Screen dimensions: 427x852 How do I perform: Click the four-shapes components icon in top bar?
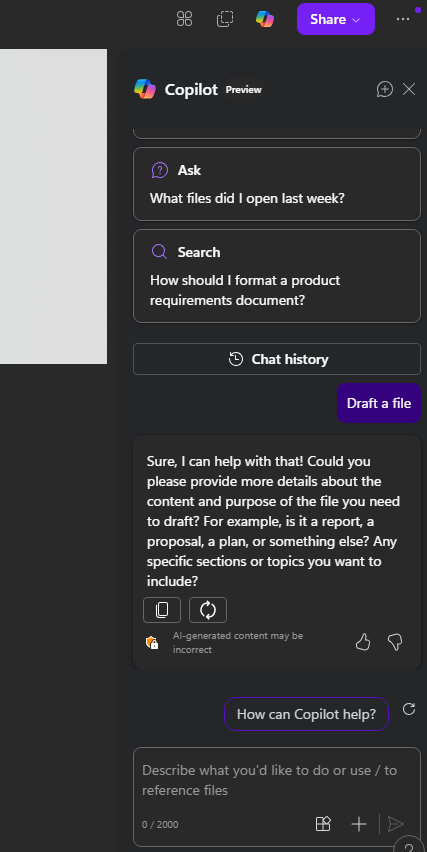185,19
